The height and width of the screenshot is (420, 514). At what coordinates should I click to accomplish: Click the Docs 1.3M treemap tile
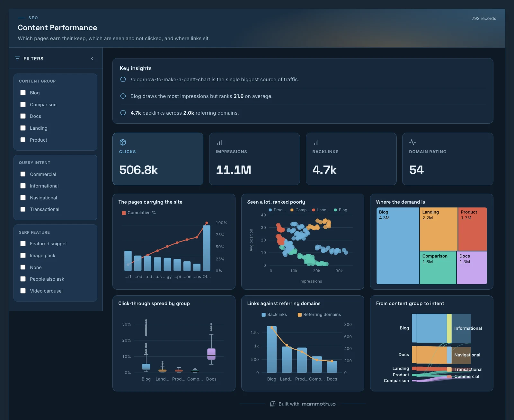pos(472,268)
